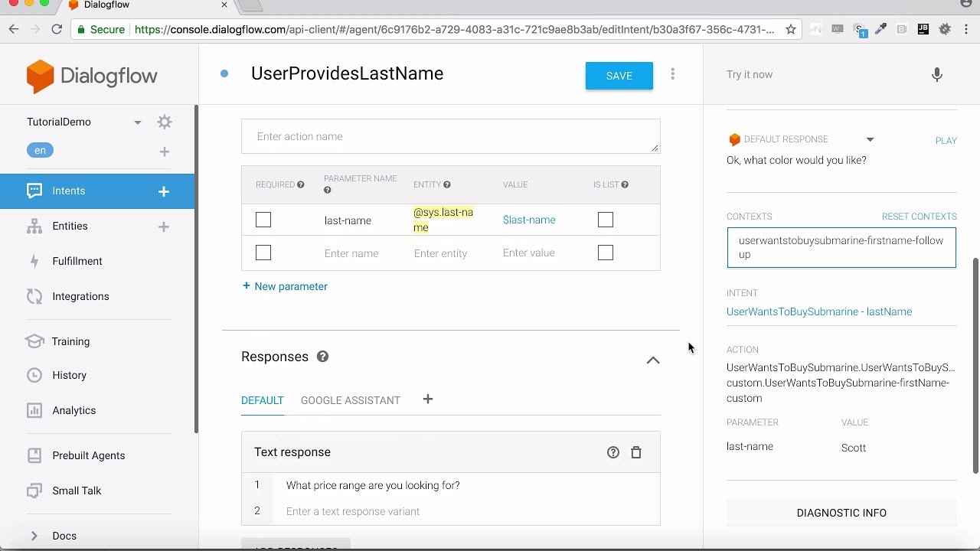Add a New parameter

(285, 286)
